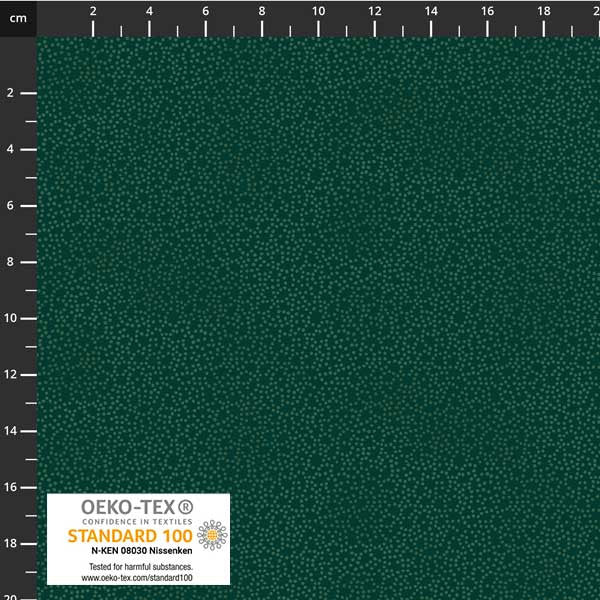Click the orange STANDARD 100 text
Screen dimensions: 600x600
[x=130, y=535]
